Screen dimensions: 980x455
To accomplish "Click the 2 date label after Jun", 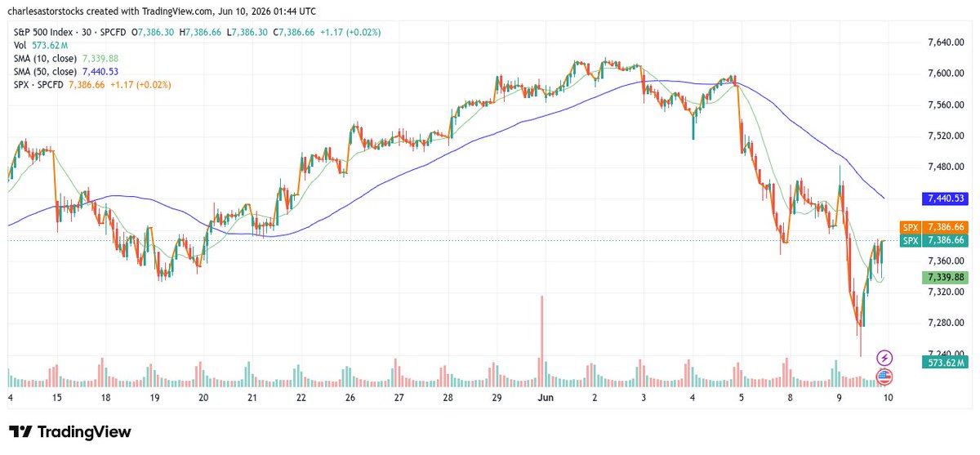I will pos(595,398).
